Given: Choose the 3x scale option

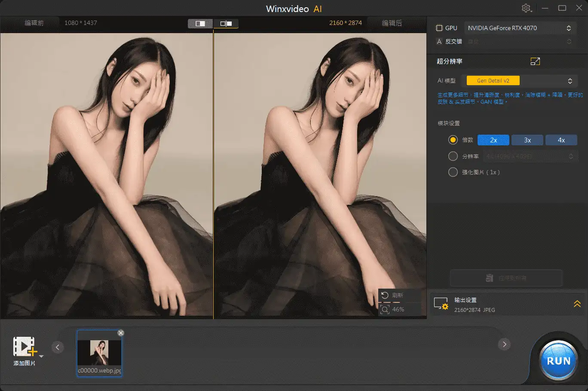Looking at the screenshot, I should (x=527, y=140).
